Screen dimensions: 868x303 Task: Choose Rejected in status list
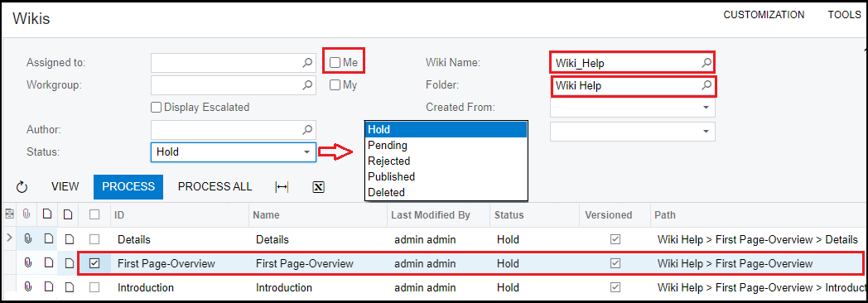(x=446, y=161)
